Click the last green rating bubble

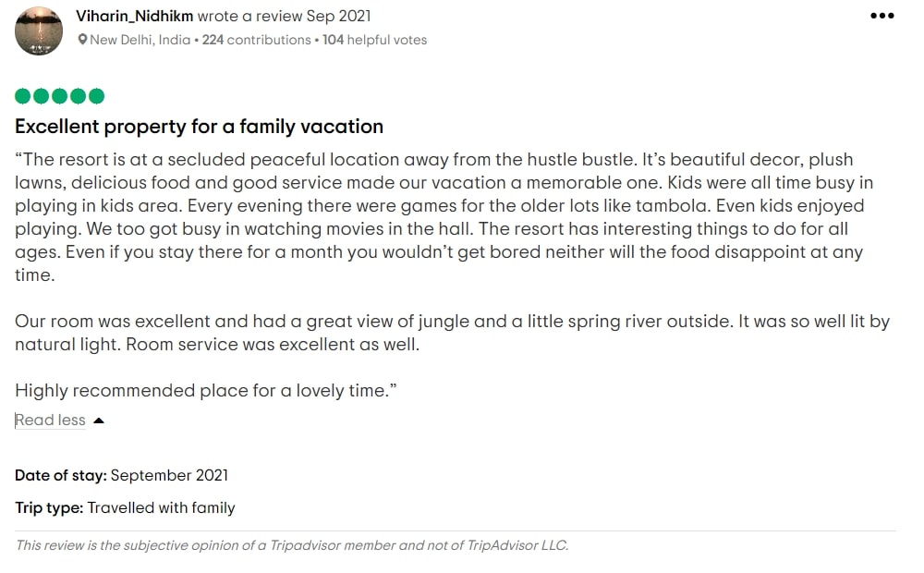click(97, 95)
